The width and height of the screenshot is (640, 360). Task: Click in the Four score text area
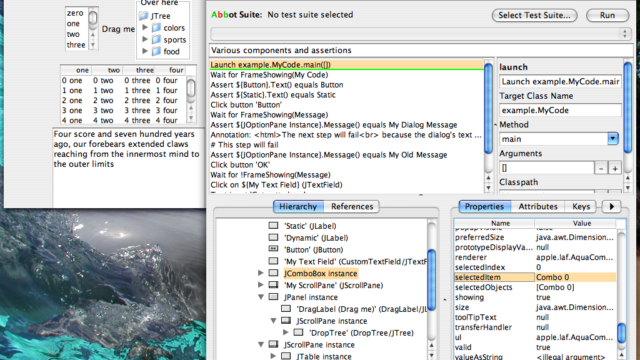(129, 167)
